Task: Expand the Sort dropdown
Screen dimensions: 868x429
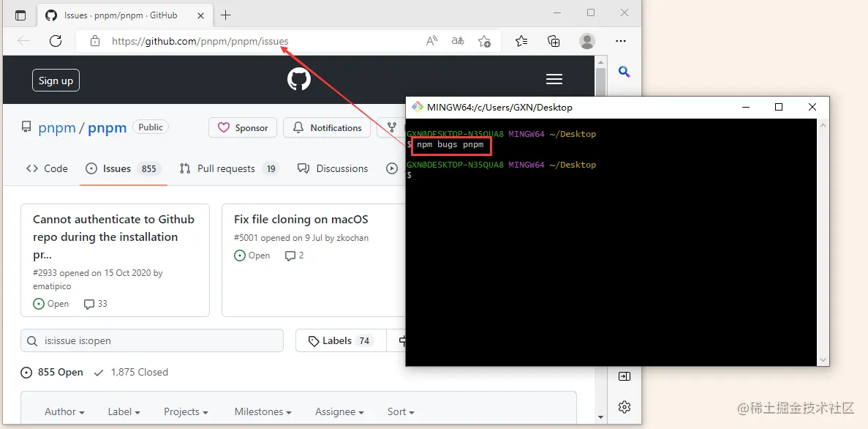Action: [x=401, y=411]
